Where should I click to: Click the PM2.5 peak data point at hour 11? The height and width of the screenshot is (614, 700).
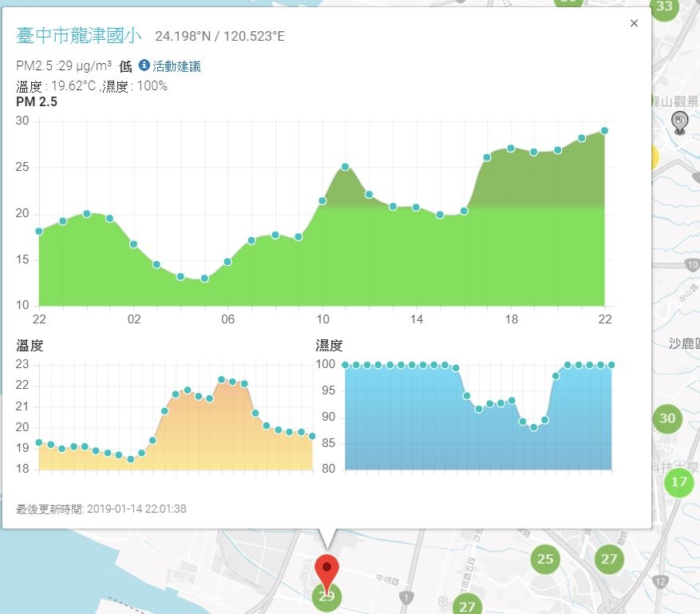pyautogui.click(x=345, y=167)
